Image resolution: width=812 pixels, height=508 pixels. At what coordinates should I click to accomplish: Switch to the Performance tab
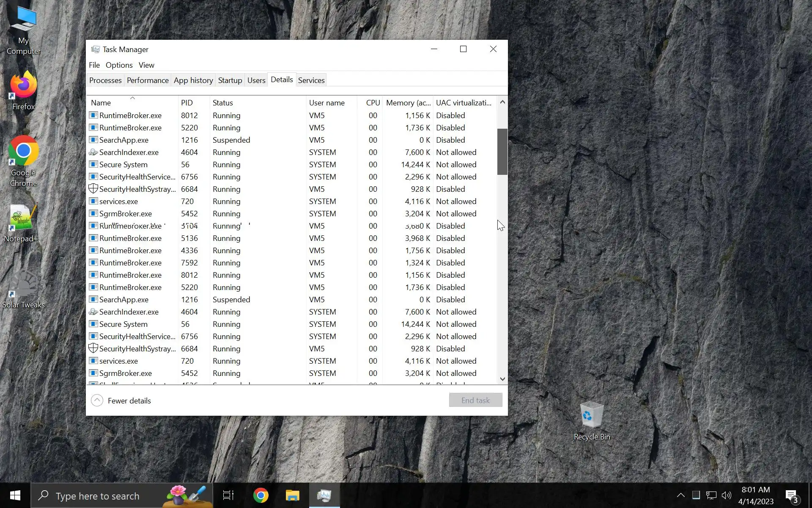(x=148, y=80)
